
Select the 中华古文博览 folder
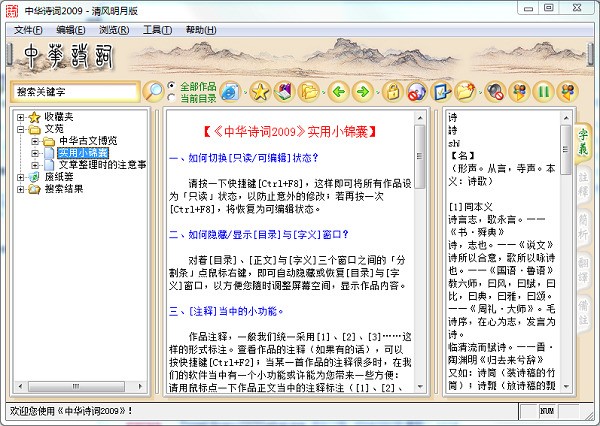88,141
